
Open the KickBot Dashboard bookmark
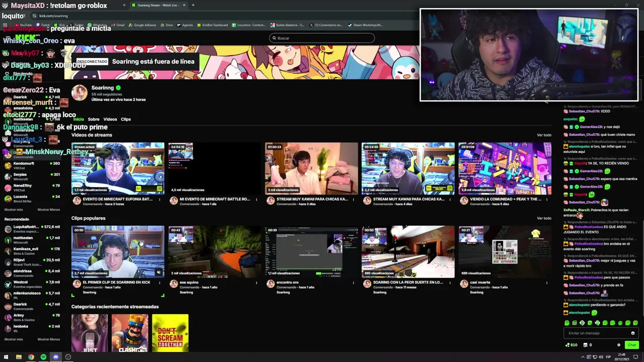[x=212, y=25]
